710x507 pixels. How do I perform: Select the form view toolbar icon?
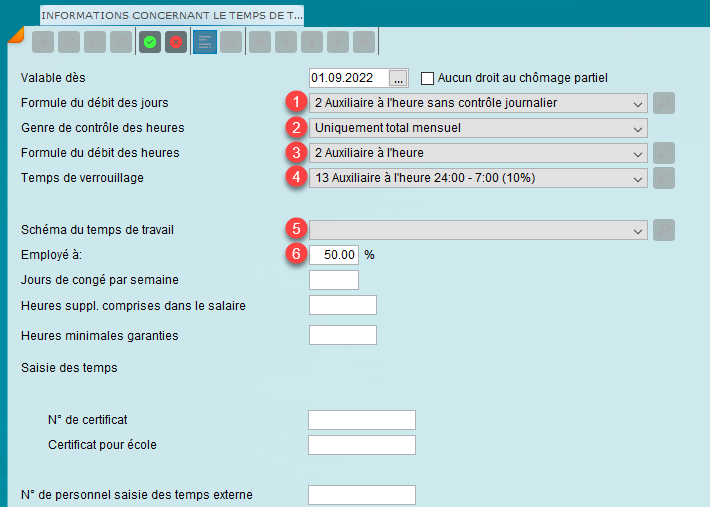205,42
